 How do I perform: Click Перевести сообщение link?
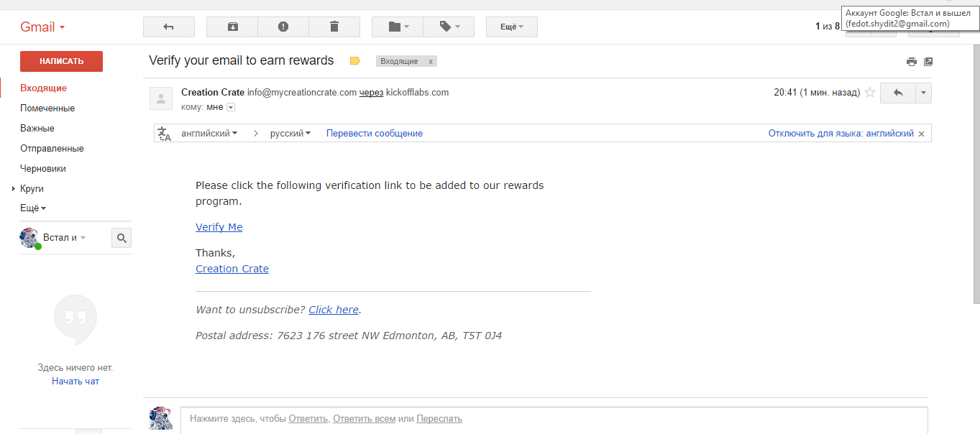click(375, 134)
